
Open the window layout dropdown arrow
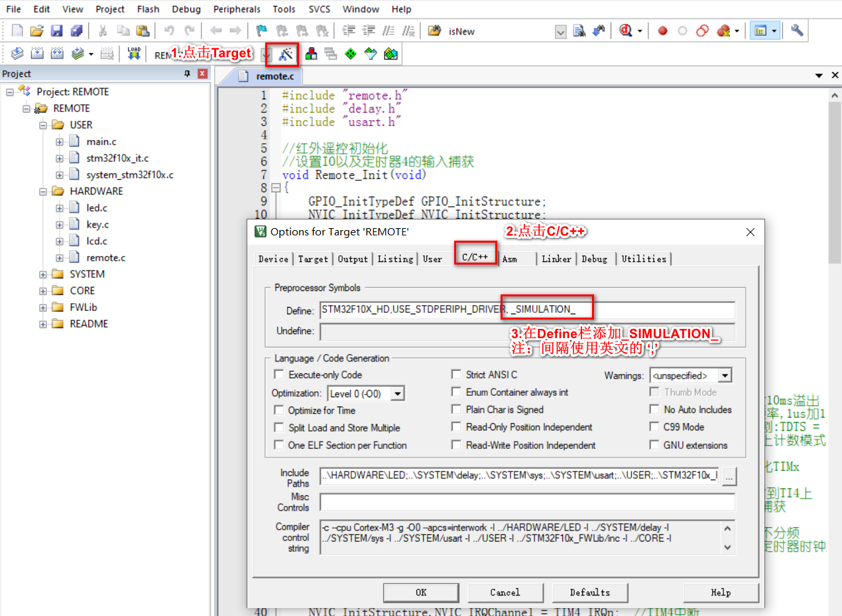click(774, 31)
